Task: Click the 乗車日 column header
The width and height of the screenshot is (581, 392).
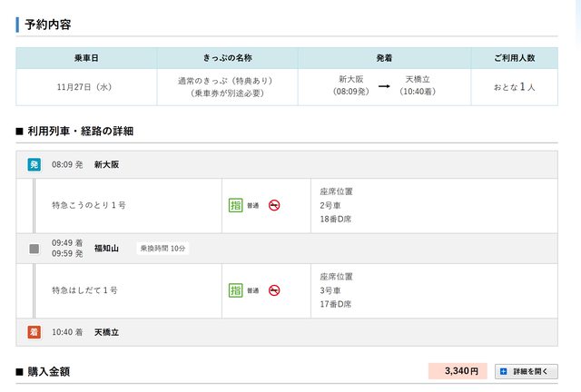Action: coord(86,57)
